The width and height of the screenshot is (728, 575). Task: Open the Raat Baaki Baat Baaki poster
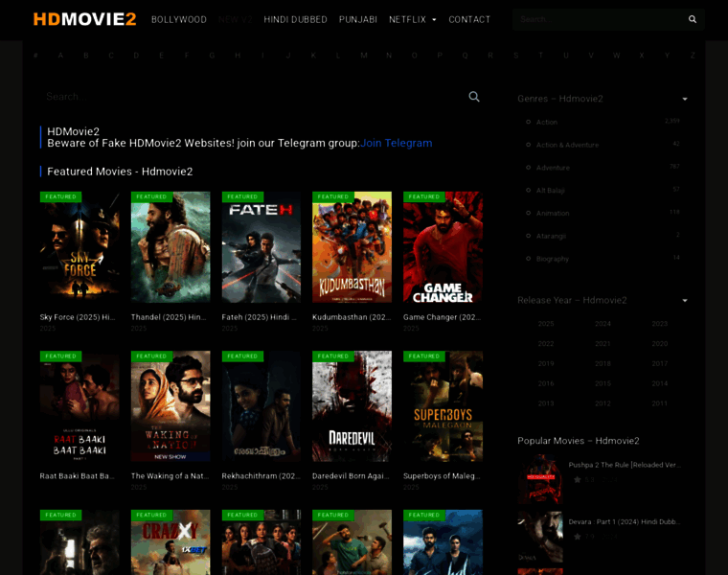tap(80, 406)
